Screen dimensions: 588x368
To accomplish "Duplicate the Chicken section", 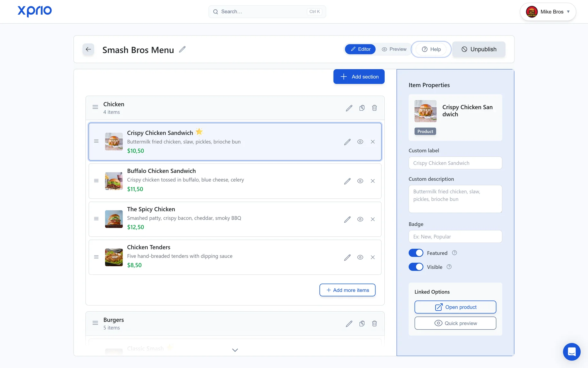I will pyautogui.click(x=362, y=108).
